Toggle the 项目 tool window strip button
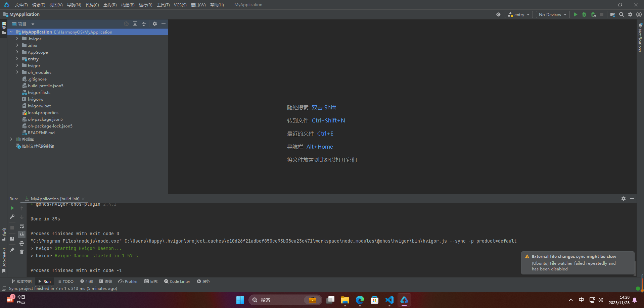The height and width of the screenshot is (308, 644). (4, 28)
